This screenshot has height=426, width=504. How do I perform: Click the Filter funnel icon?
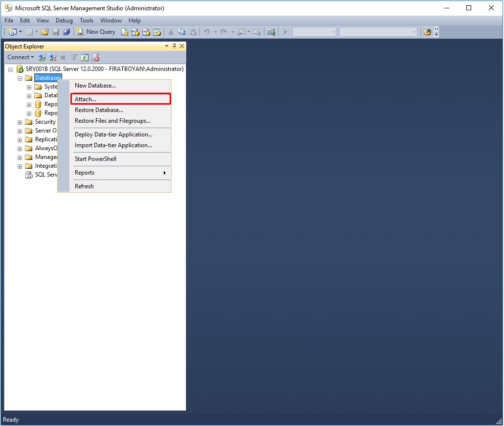(74, 58)
